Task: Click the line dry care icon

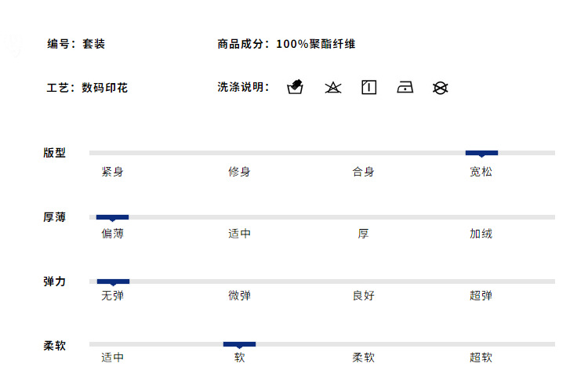Action: [x=368, y=88]
